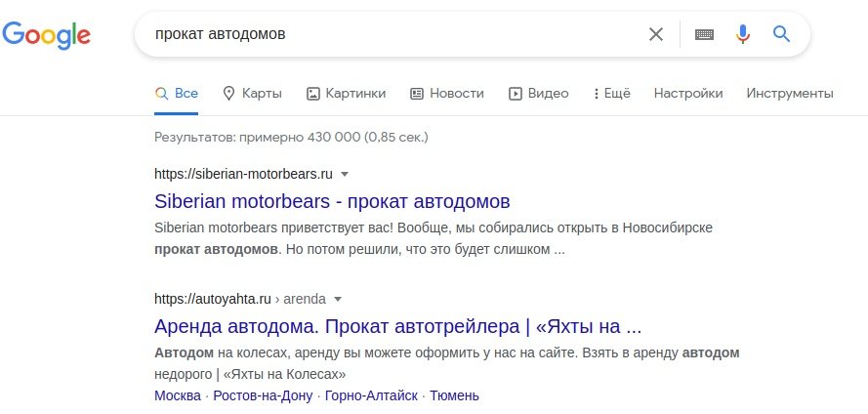
Task: Click the Google logo
Action: click(x=47, y=35)
